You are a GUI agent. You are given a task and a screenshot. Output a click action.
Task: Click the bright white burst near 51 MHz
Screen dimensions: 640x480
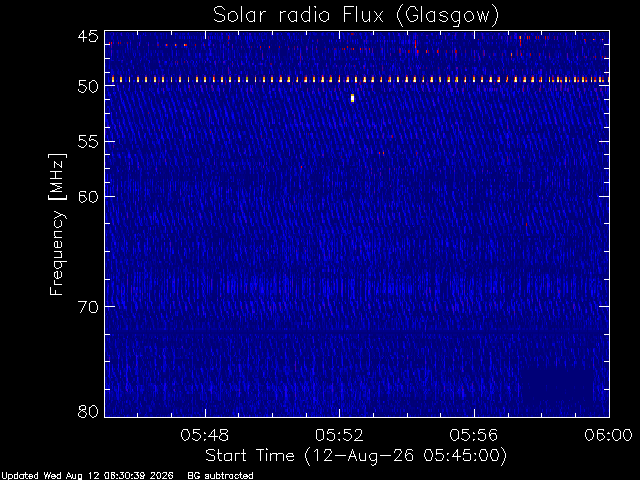pos(353,98)
